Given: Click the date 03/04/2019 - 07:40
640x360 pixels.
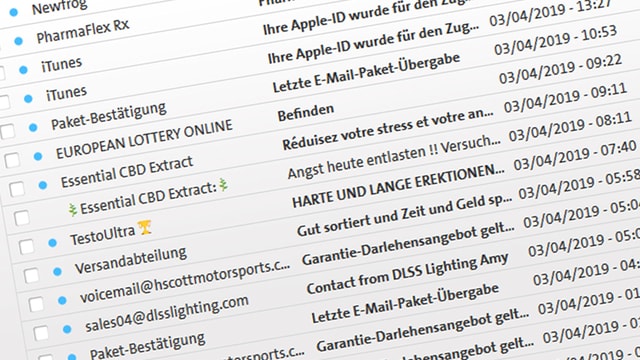Looking at the screenshot, I should pyautogui.click(x=575, y=155).
